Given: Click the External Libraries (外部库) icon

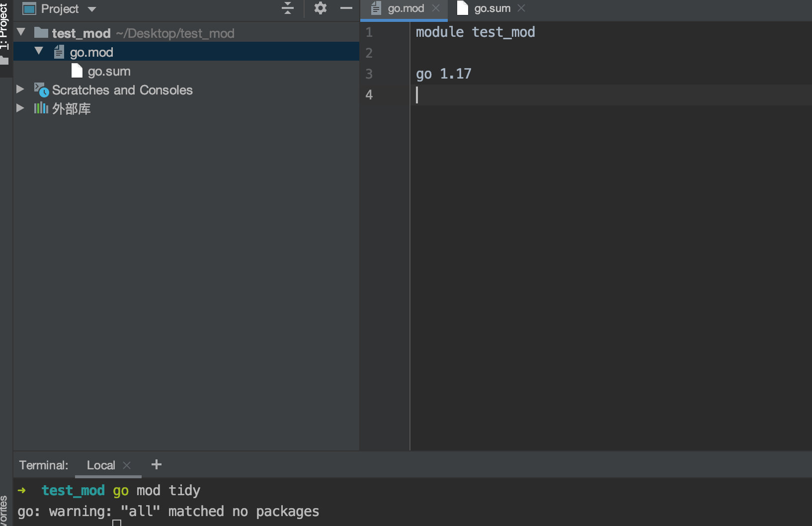Looking at the screenshot, I should tap(40, 108).
